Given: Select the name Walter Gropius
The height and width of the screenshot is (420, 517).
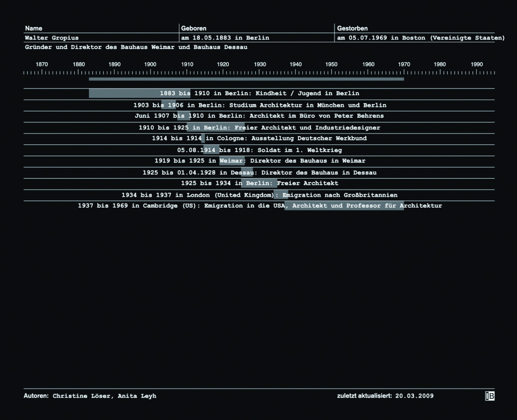Looking at the screenshot, I should click(x=52, y=38).
